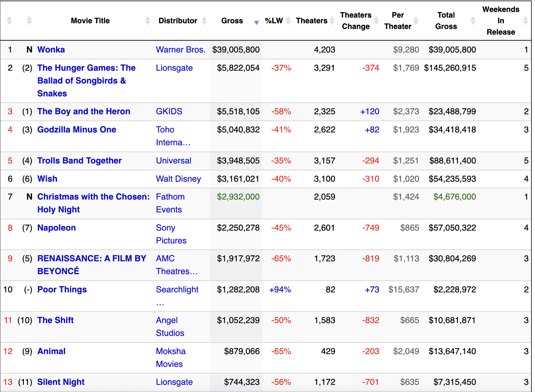Open Moksha Movies distributor link
The height and width of the screenshot is (392, 535).
coord(171,358)
